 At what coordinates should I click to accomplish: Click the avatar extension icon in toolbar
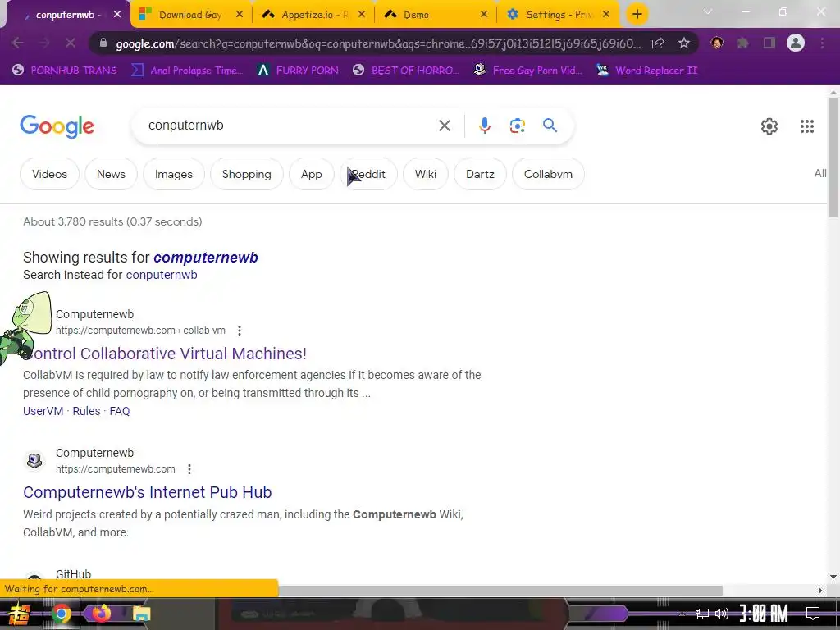click(x=717, y=43)
